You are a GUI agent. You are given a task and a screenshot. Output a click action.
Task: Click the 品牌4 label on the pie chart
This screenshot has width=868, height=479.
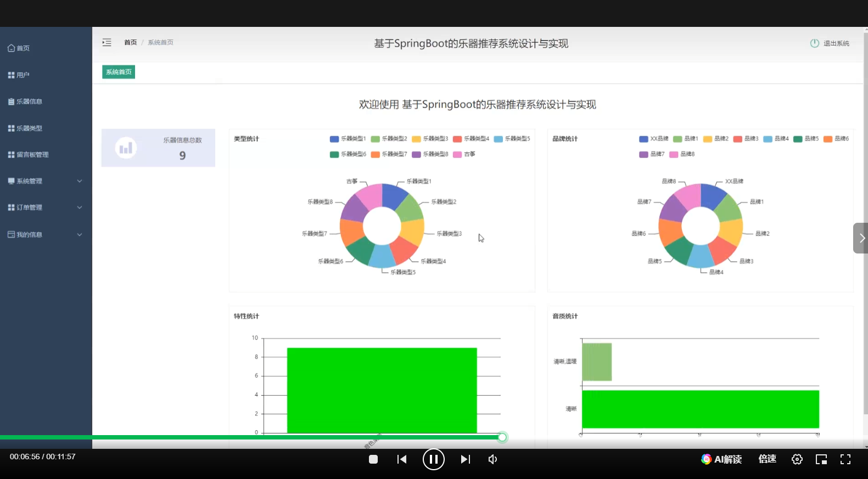pos(716,272)
